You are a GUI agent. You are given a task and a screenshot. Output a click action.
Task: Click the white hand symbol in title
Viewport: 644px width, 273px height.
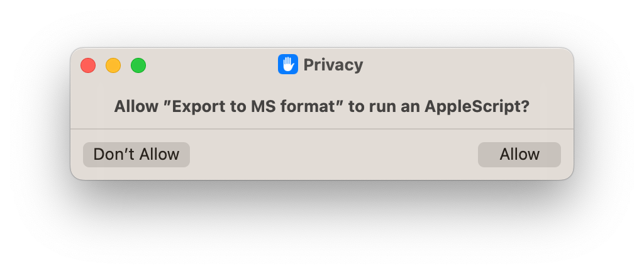287,64
